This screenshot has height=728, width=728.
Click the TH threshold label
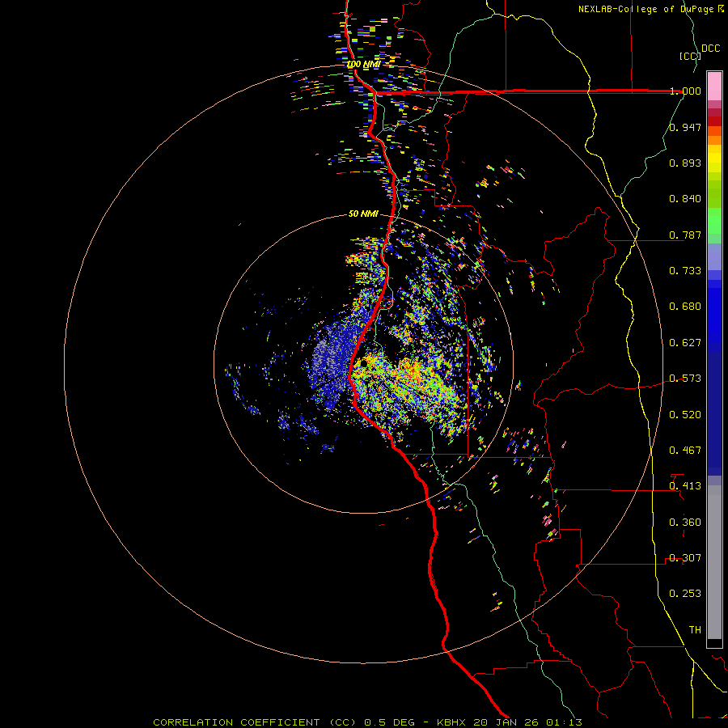[695, 630]
